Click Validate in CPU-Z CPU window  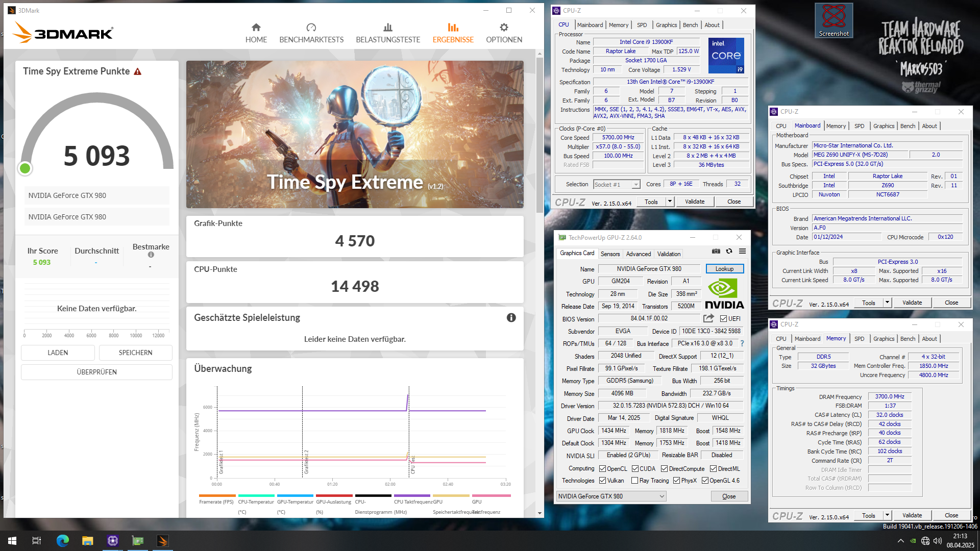click(x=694, y=202)
